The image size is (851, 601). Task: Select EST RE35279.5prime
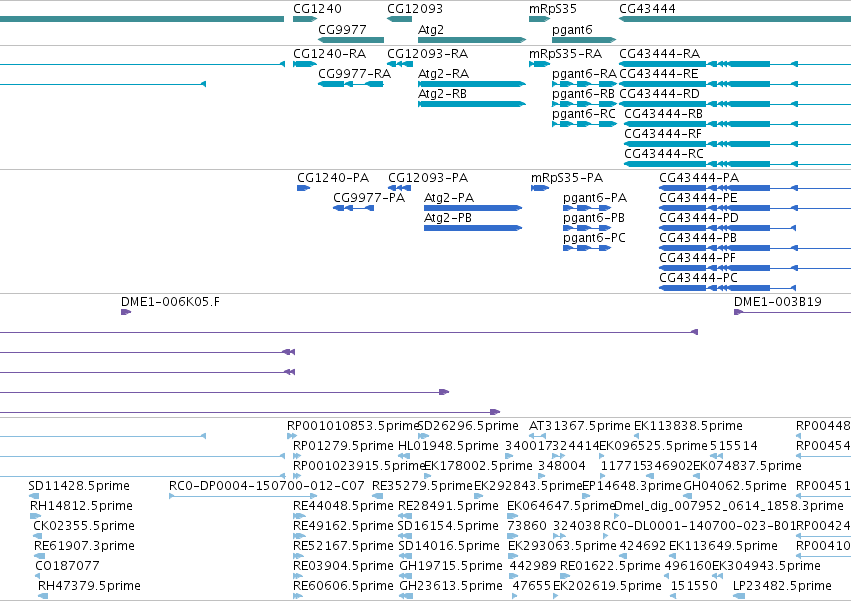click(x=422, y=486)
